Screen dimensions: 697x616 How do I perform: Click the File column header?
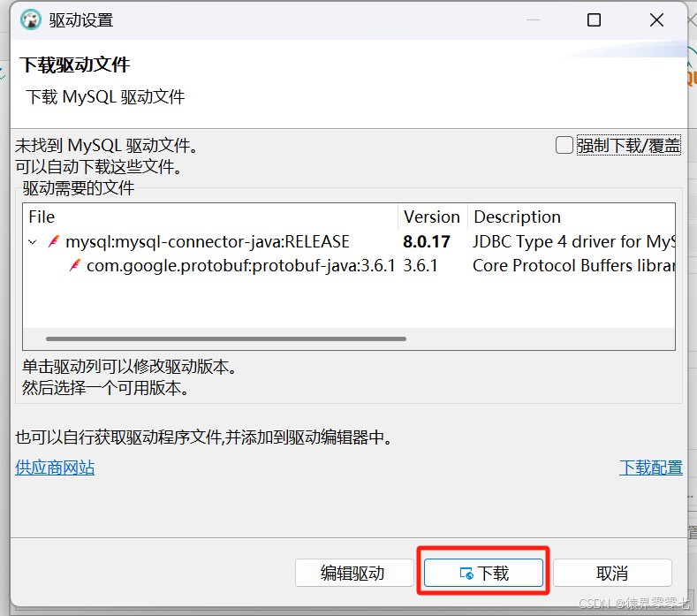(211, 217)
